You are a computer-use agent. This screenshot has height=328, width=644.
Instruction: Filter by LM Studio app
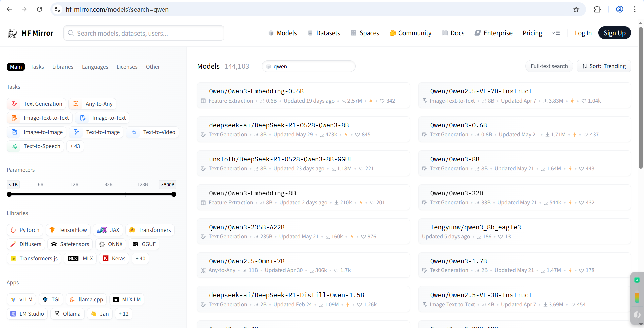27,314
